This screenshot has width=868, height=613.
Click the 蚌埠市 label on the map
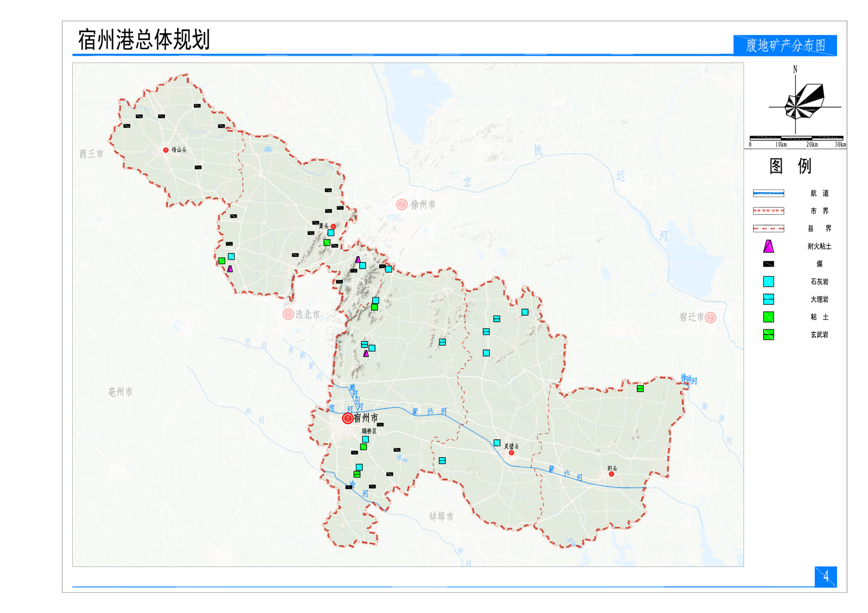pyautogui.click(x=441, y=516)
